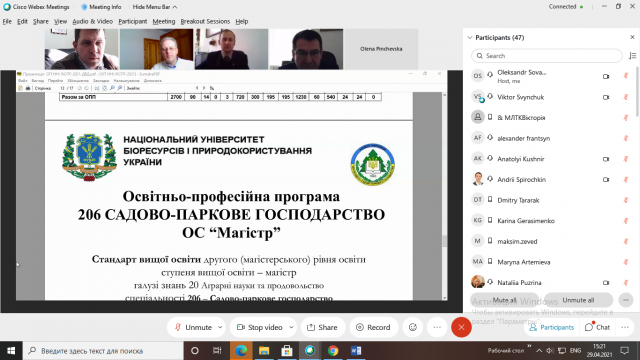The image size is (640, 360).
Task: Collapse the Participants (47) section chevron
Action: [x=470, y=38]
